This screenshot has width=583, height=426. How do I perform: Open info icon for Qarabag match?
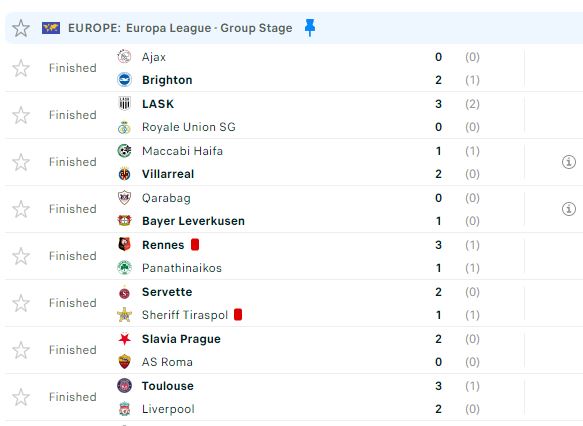point(568,209)
